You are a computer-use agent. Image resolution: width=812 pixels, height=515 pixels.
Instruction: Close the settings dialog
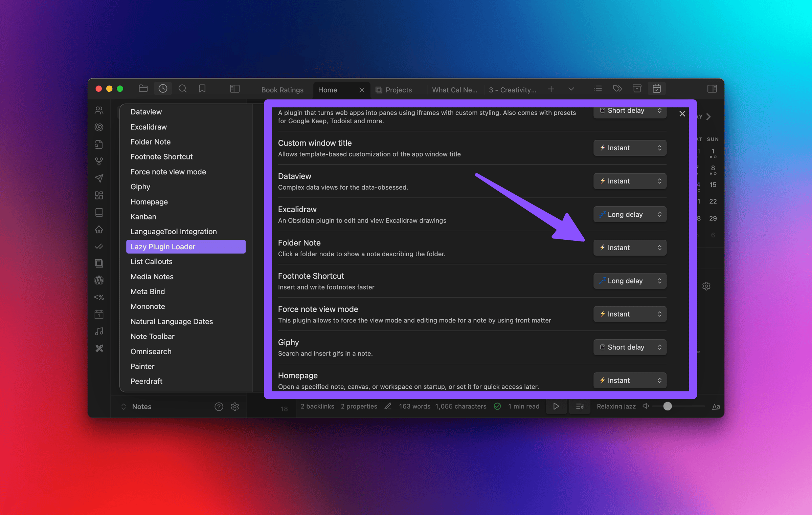tap(682, 114)
